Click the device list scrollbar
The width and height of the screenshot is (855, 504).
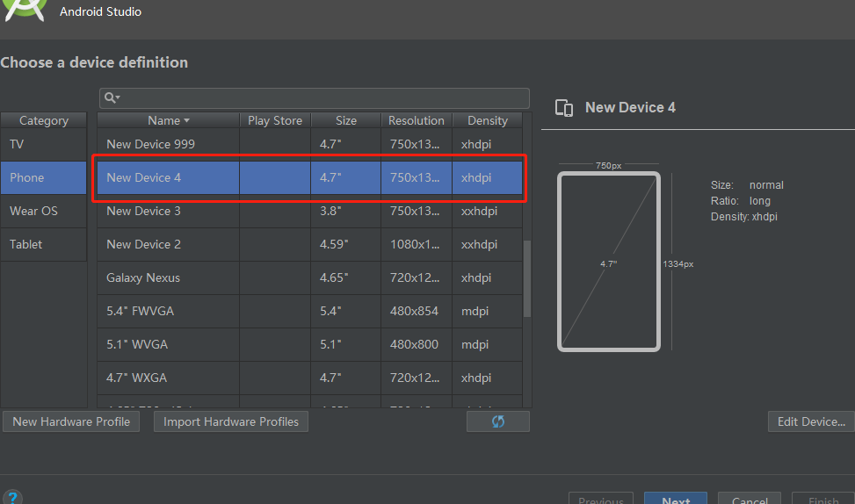tap(526, 277)
